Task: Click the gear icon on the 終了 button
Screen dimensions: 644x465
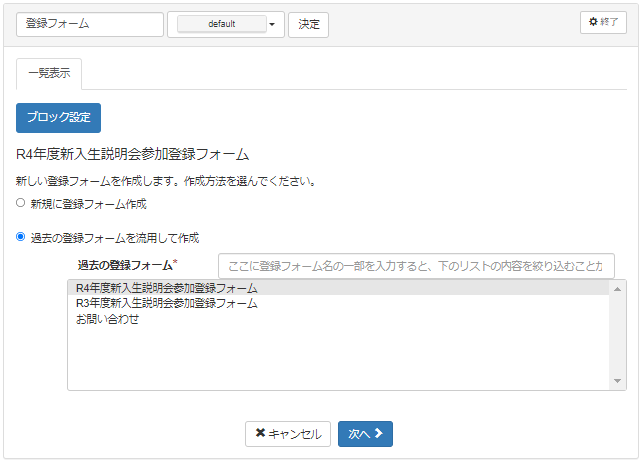Action: 593,23
